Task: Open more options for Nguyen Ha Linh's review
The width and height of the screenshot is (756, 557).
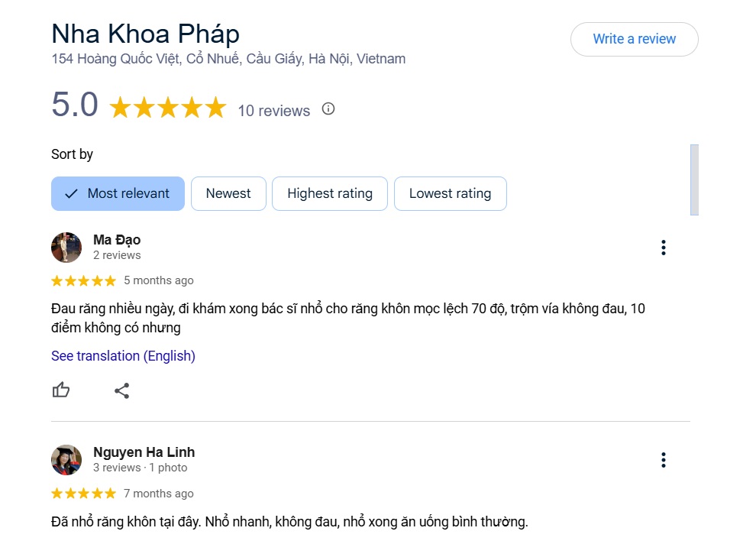Action: [664, 460]
